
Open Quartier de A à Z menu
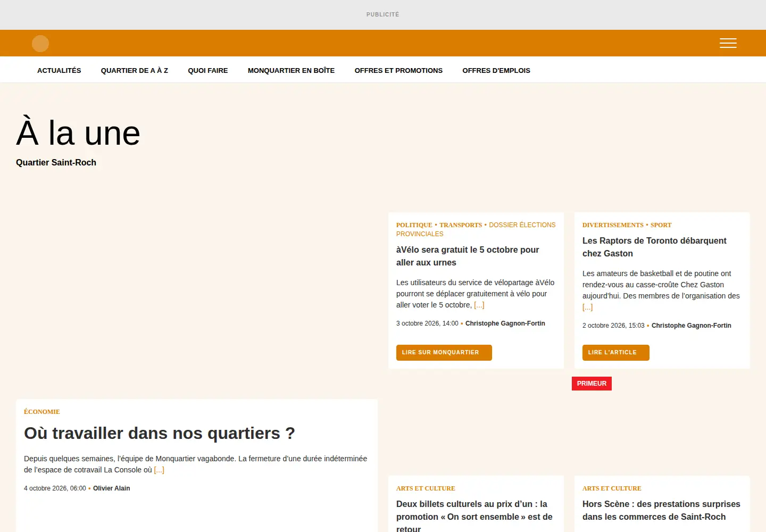[x=135, y=70]
